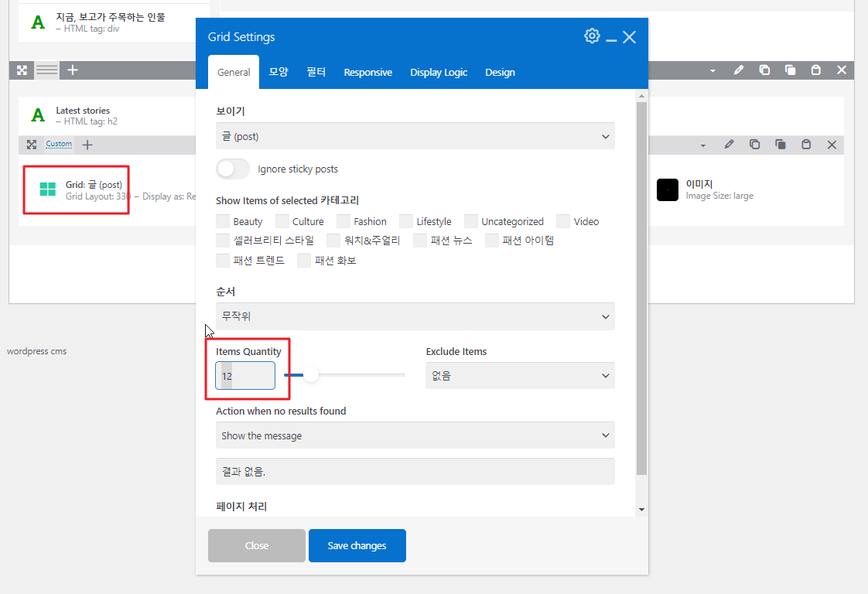Click the move icon on dark row bar

pos(22,70)
